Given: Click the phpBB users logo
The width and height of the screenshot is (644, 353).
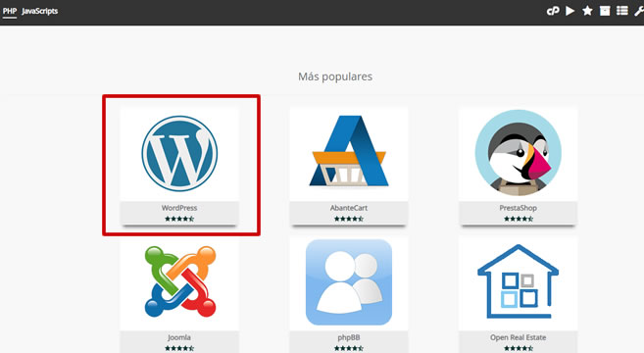Looking at the screenshot, I should point(349,282).
